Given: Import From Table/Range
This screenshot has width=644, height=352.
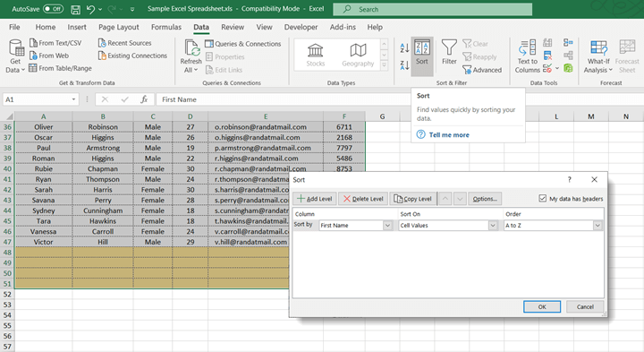Looking at the screenshot, I should [x=61, y=68].
